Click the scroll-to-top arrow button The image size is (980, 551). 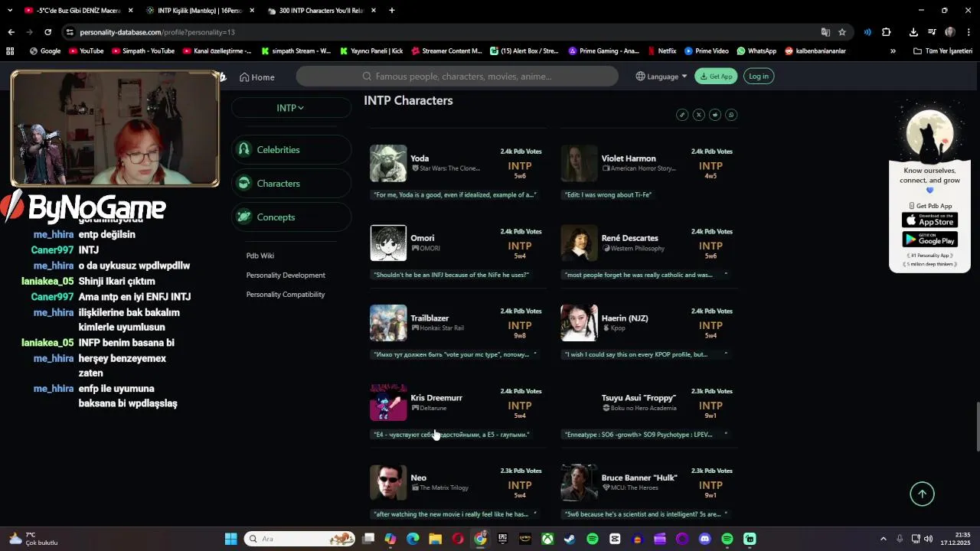(x=922, y=494)
